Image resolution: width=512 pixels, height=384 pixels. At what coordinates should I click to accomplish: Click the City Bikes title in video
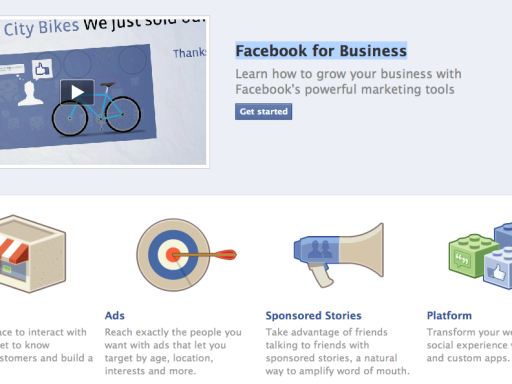click(41, 28)
